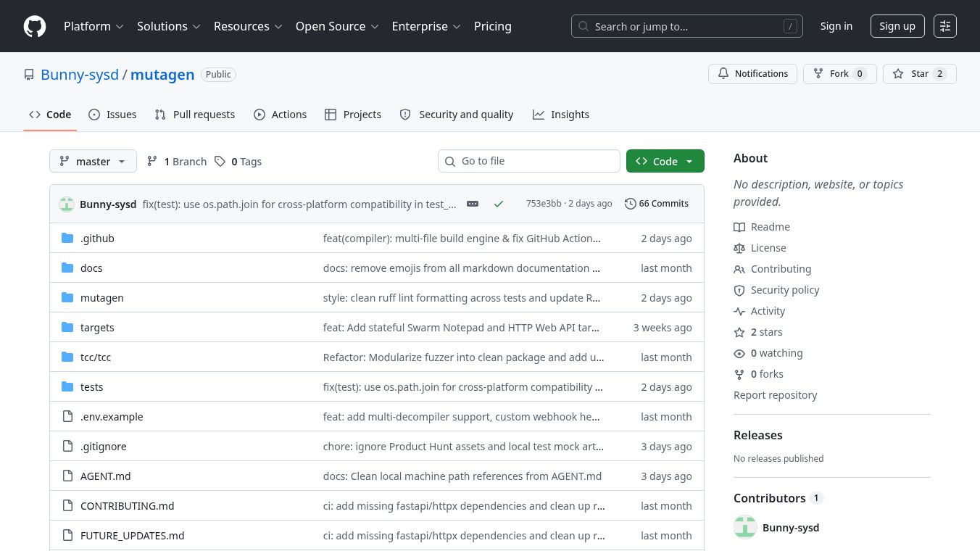Image resolution: width=980 pixels, height=551 pixels.
Task: Open GitHub homepage via Octocat logo
Action: pyautogui.click(x=35, y=26)
